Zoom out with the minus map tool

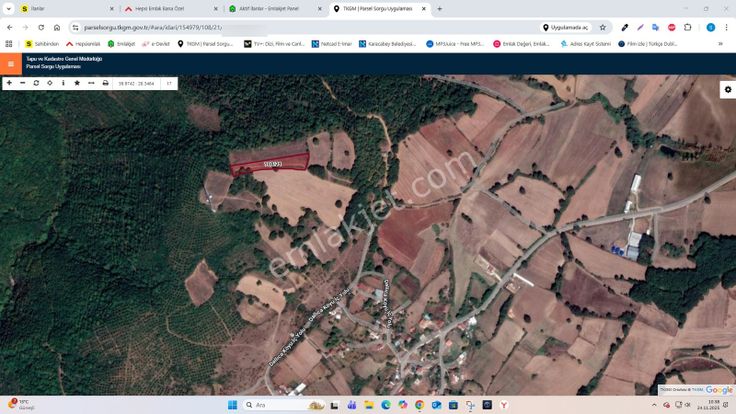coord(22,83)
